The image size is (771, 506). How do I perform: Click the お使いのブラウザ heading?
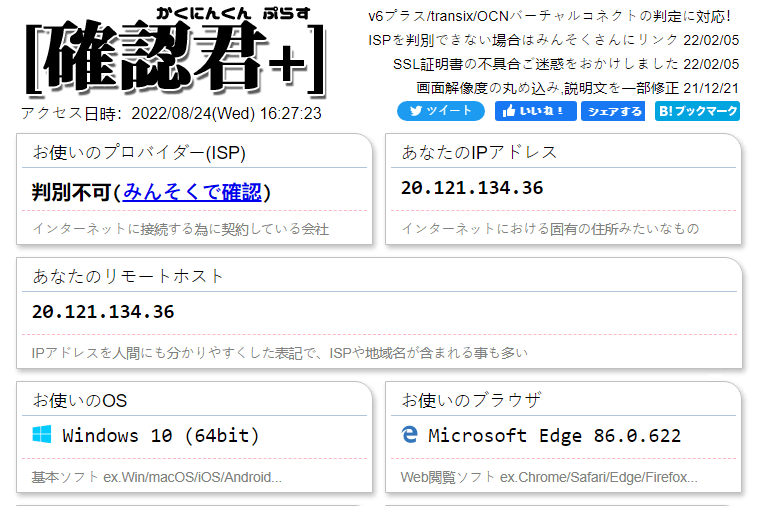(x=472, y=400)
